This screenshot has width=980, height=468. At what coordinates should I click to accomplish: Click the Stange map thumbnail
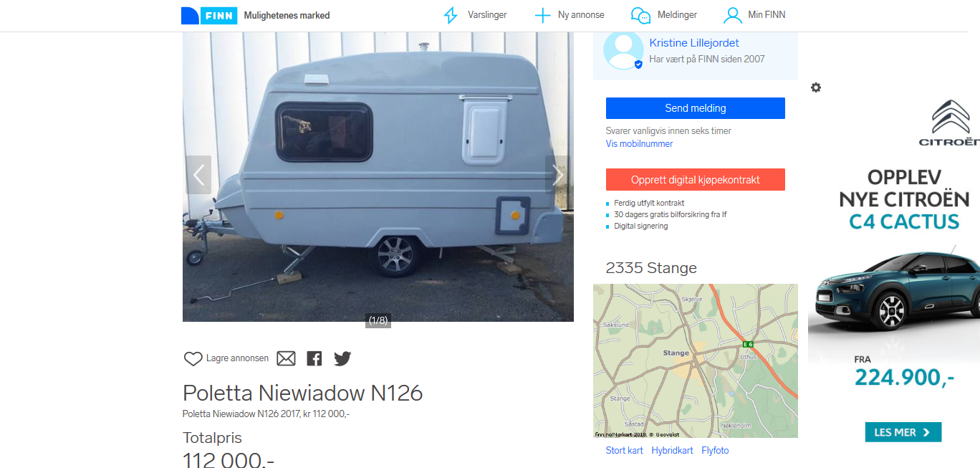pos(695,360)
